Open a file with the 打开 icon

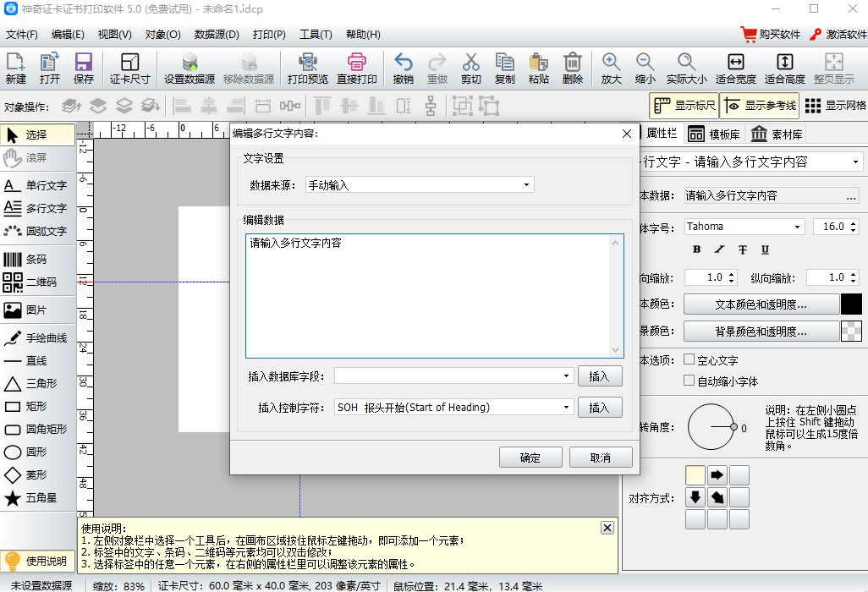point(49,68)
